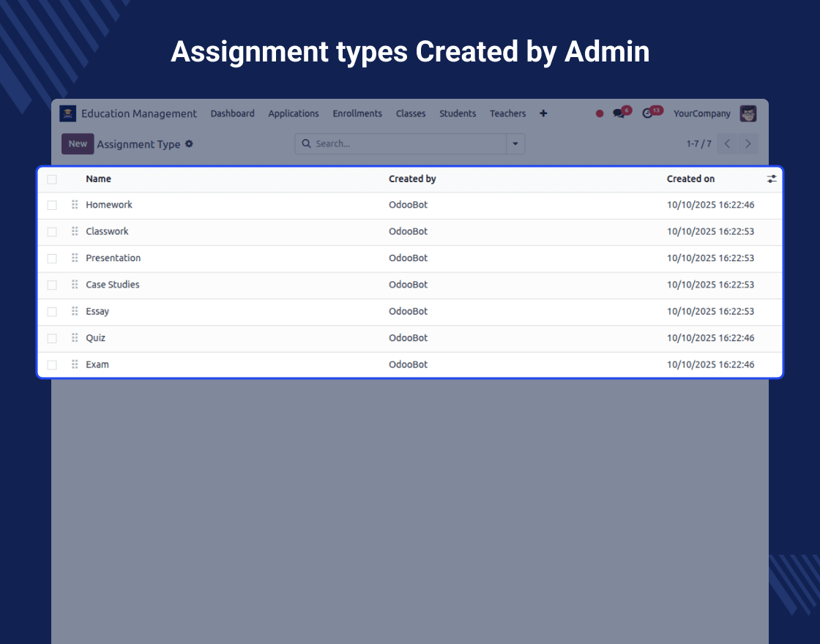
Task: Open the Classes menu
Action: coord(411,113)
